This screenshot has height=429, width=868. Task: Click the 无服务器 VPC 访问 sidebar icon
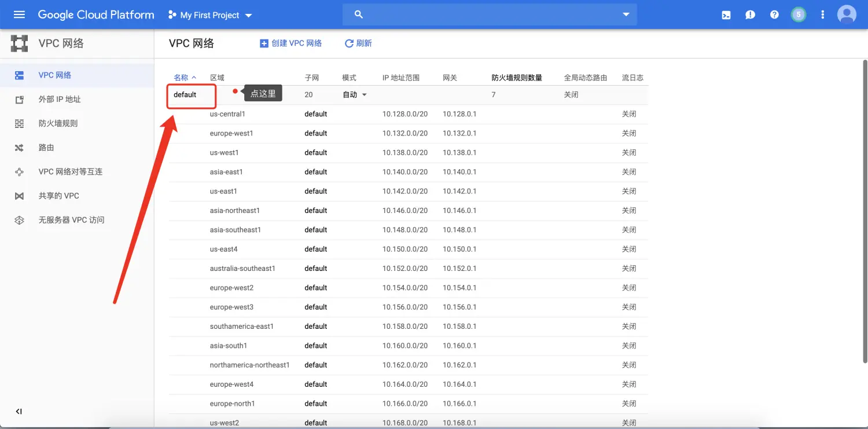(x=19, y=220)
